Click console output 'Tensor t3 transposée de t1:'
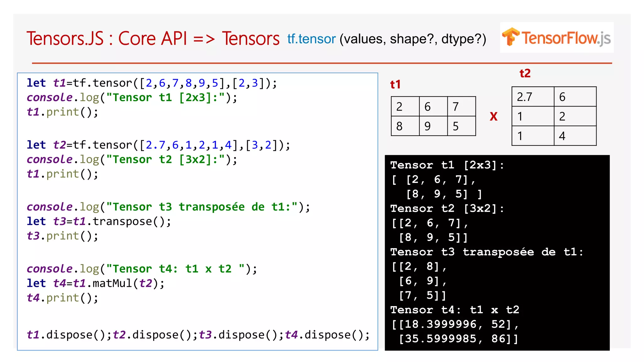The width and height of the screenshot is (644, 362). click(487, 252)
